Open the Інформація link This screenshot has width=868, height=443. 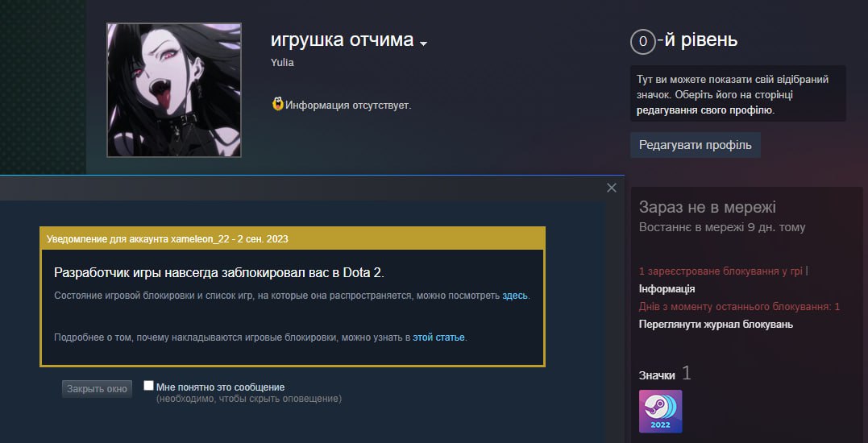point(667,288)
